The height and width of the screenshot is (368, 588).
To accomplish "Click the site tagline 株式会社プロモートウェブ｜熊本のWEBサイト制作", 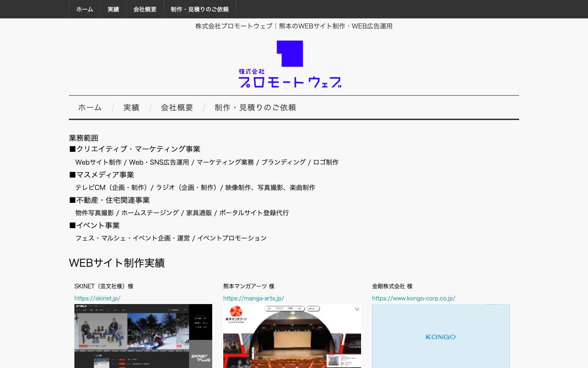I will [x=294, y=26].
